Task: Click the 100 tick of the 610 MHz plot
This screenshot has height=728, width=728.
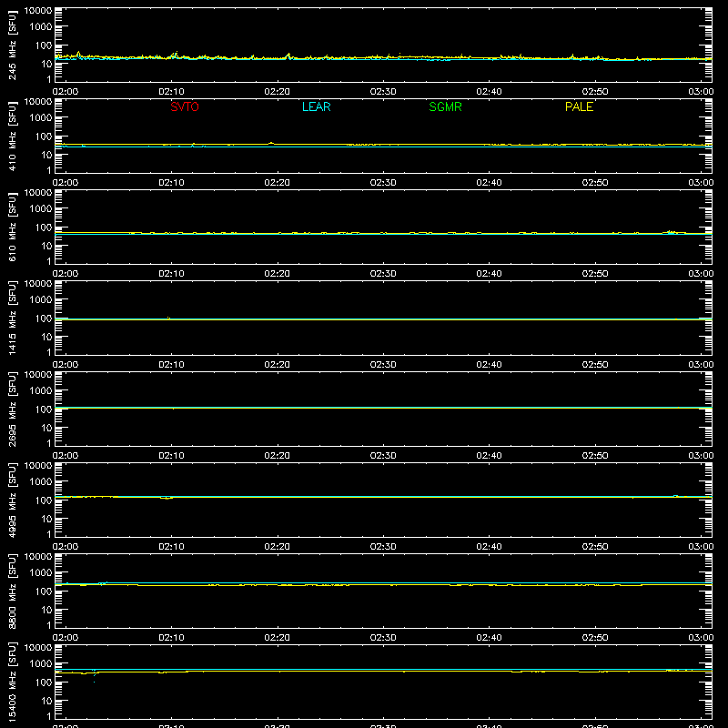Action: coord(44,227)
